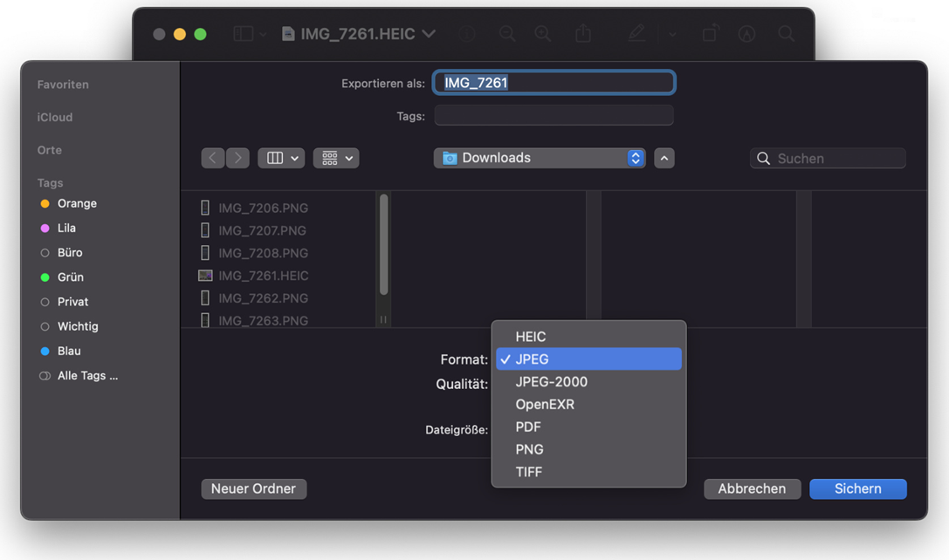The image size is (949, 560).
Task: Select the Orange tag in sidebar
Action: tap(77, 203)
